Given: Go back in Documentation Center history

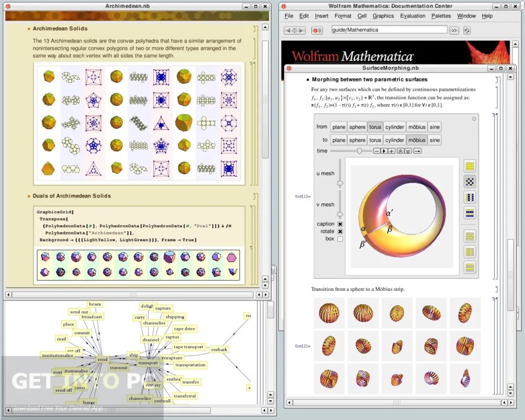Looking at the screenshot, I should (x=288, y=30).
